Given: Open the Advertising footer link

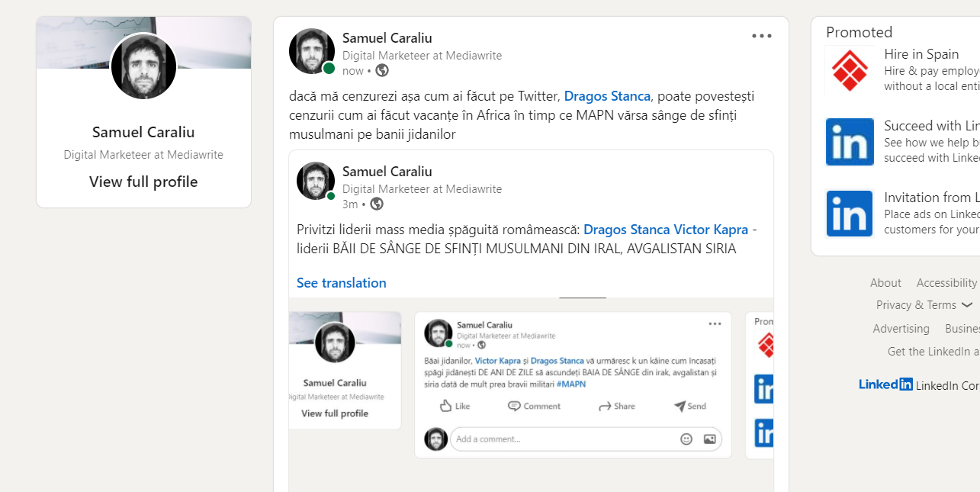Looking at the screenshot, I should click(x=901, y=328).
